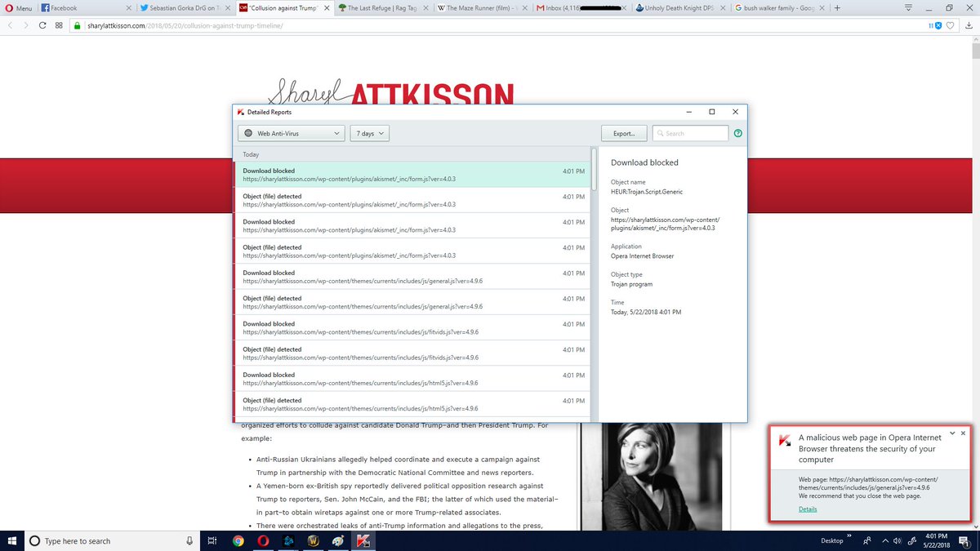
Task: Click Kaspersky icon on the taskbar
Action: coord(363,540)
